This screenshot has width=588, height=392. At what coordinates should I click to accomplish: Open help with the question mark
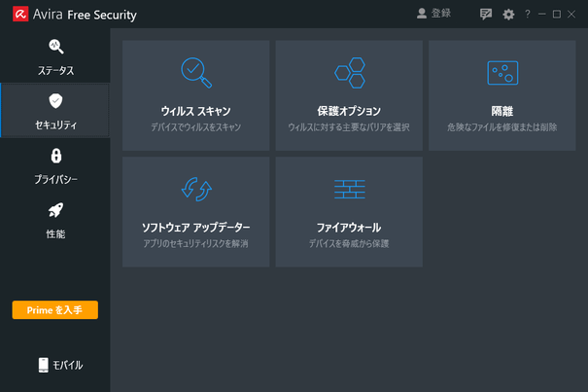[x=528, y=15]
